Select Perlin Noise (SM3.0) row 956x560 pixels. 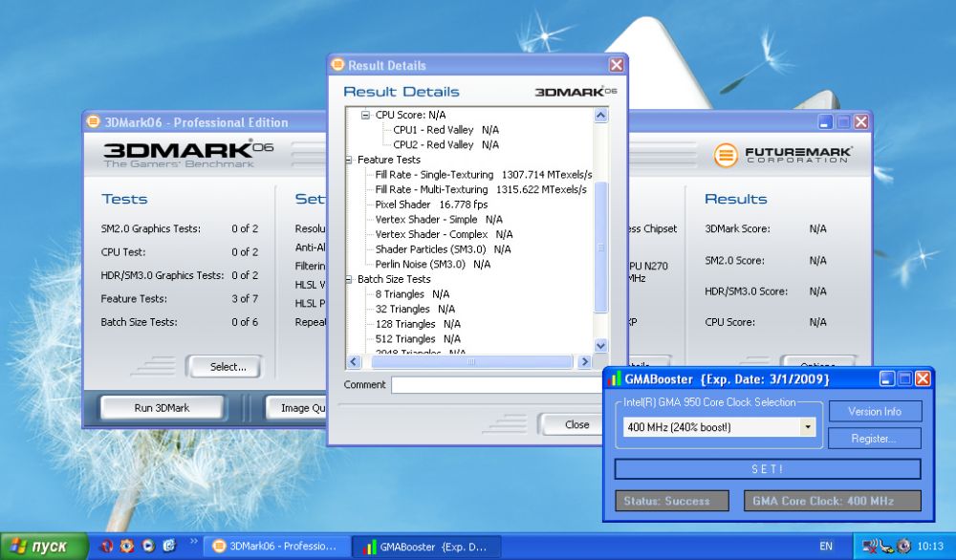(x=433, y=264)
